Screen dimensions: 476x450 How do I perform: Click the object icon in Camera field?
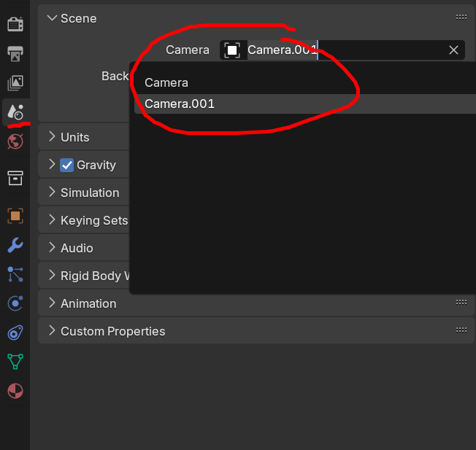(x=232, y=50)
